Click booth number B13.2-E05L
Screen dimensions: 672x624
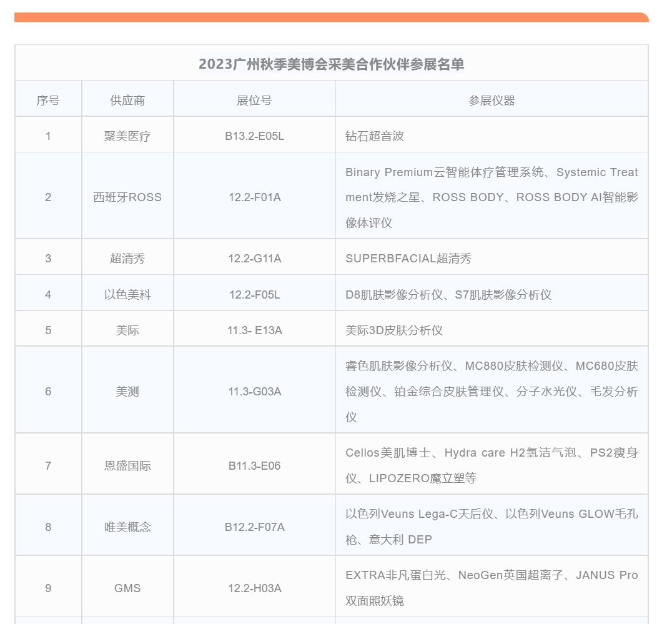254,136
